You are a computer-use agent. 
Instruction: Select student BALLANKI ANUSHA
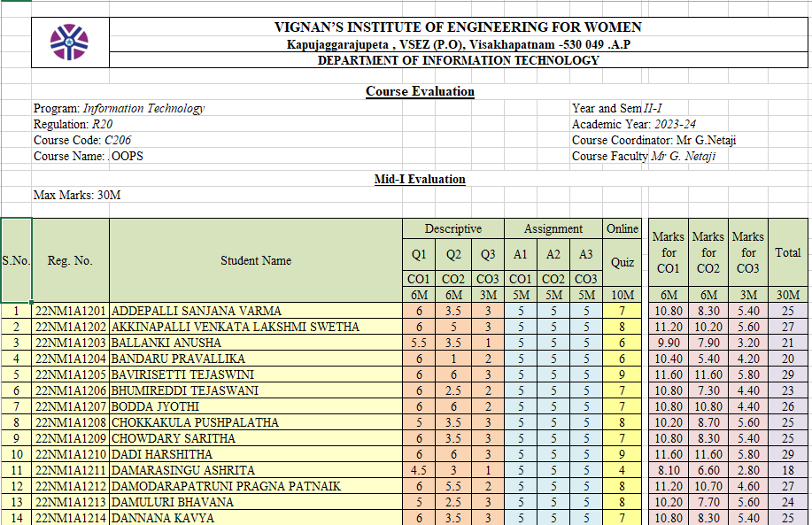click(256, 343)
